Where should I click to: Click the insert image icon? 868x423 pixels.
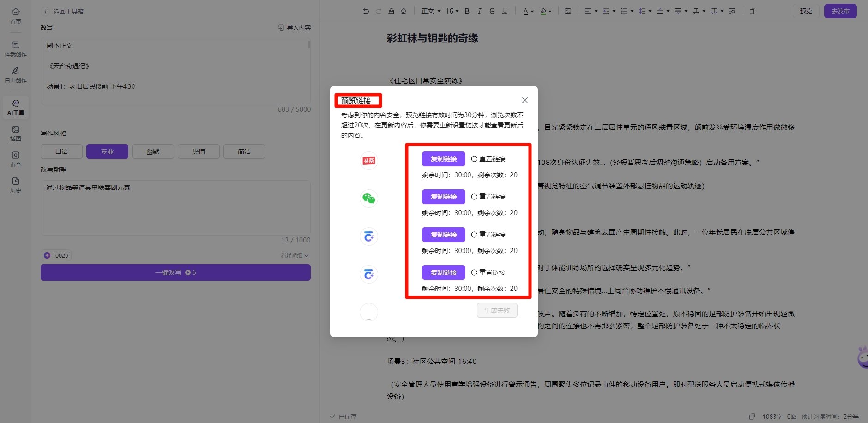568,11
